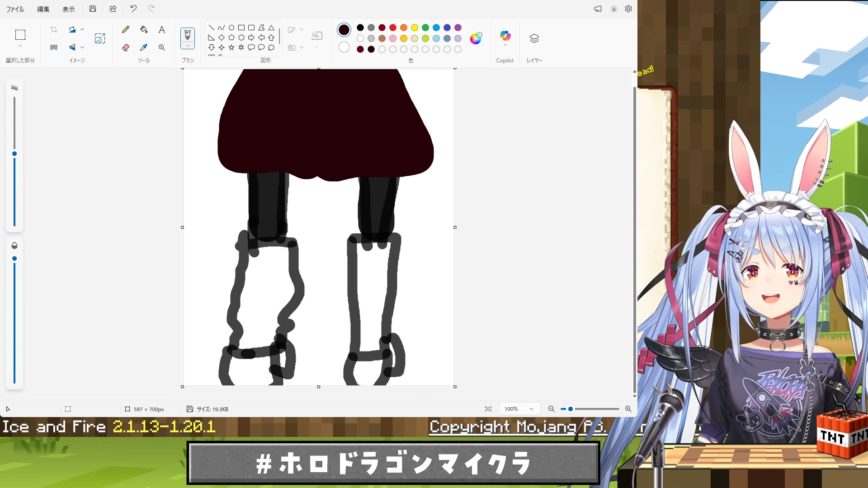
Task: Choose the five-point star shape
Action: click(x=231, y=47)
